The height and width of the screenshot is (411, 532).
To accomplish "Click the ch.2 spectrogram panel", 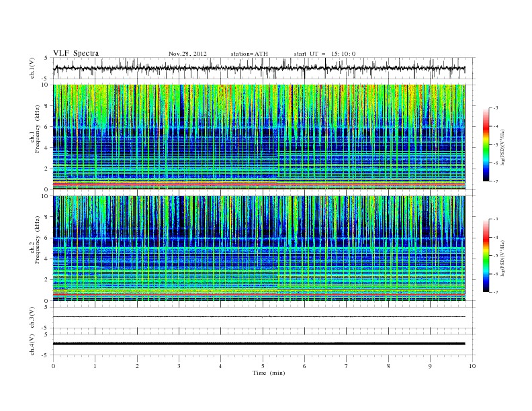I will coord(259,248).
